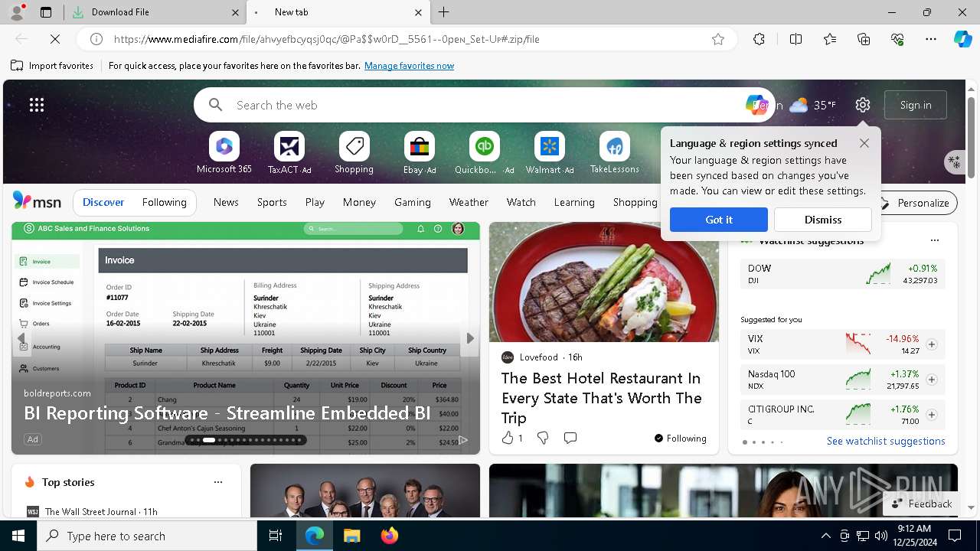Open a new browser tab
Screen dimensions: 980x551
(x=444, y=12)
